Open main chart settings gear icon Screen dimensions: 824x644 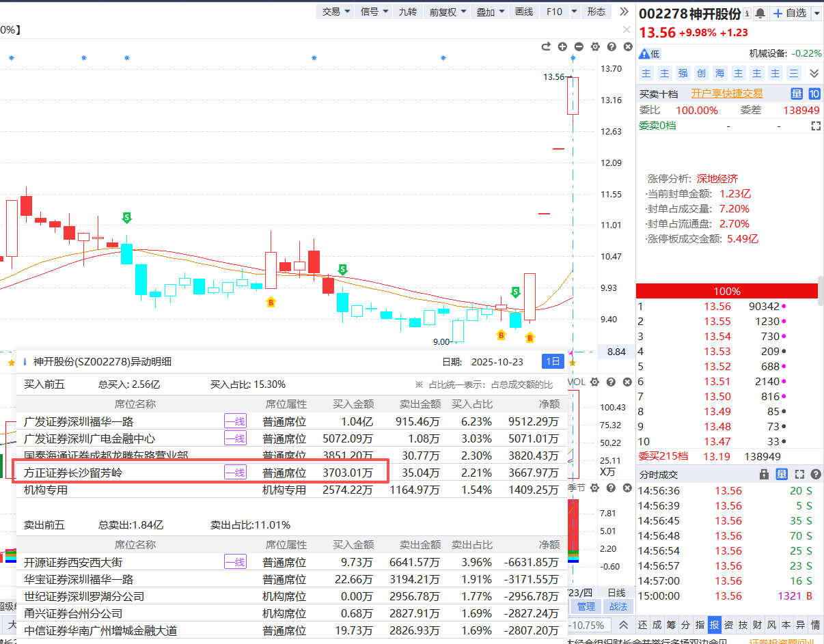click(x=595, y=46)
